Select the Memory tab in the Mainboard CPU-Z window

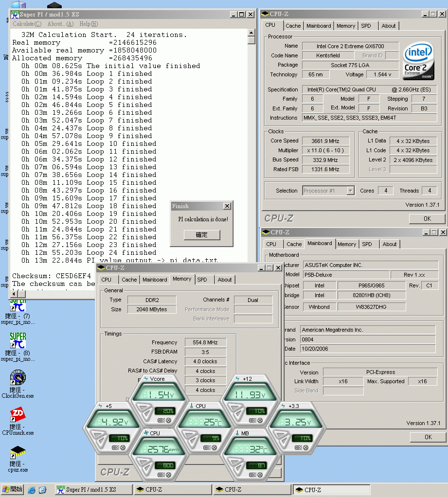point(347,244)
